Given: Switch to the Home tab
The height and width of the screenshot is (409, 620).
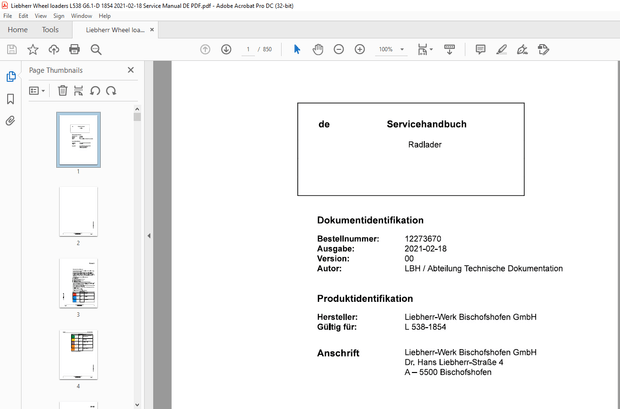Looking at the screenshot, I should coord(18,30).
